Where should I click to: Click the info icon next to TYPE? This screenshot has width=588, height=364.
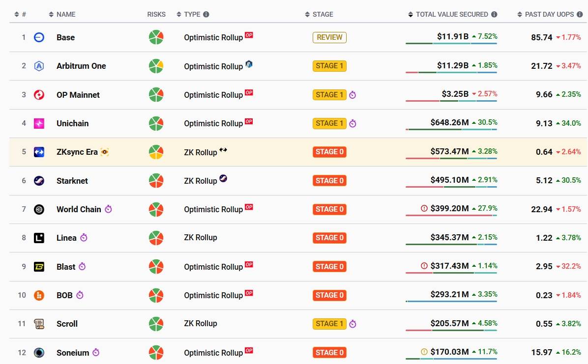tap(206, 14)
